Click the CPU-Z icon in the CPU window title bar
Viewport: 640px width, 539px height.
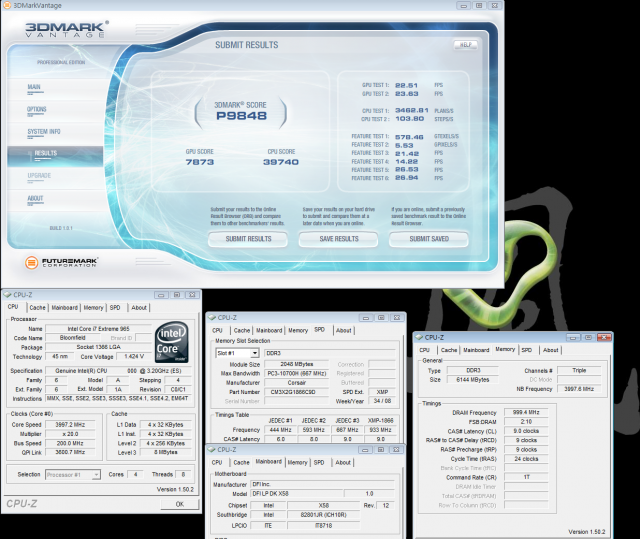7,295
